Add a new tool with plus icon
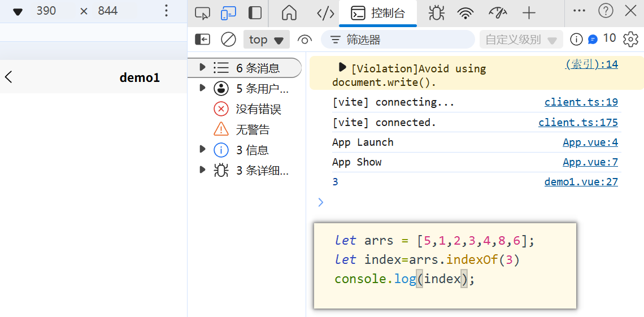The width and height of the screenshot is (644, 317). coord(529,13)
